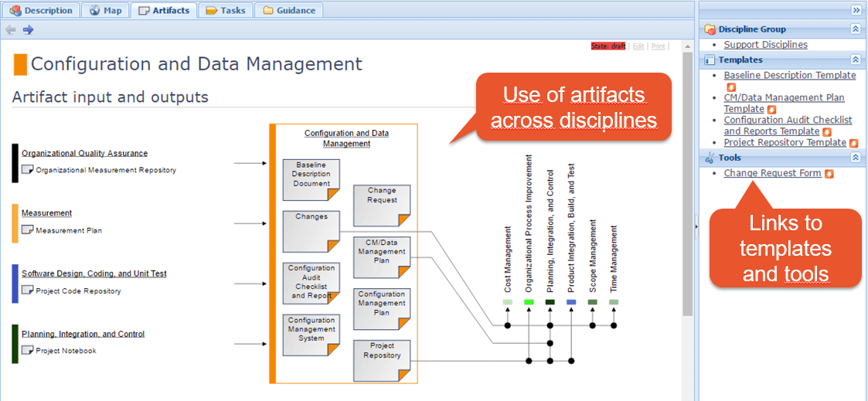The width and height of the screenshot is (868, 401).
Task: Click Product Integration, Build, and Test blue swatch
Action: 571,302
